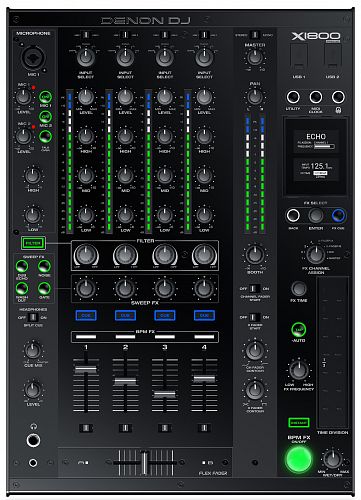Push the Utility button
Image resolution: width=361 pixels, height=500 pixels.
click(293, 97)
